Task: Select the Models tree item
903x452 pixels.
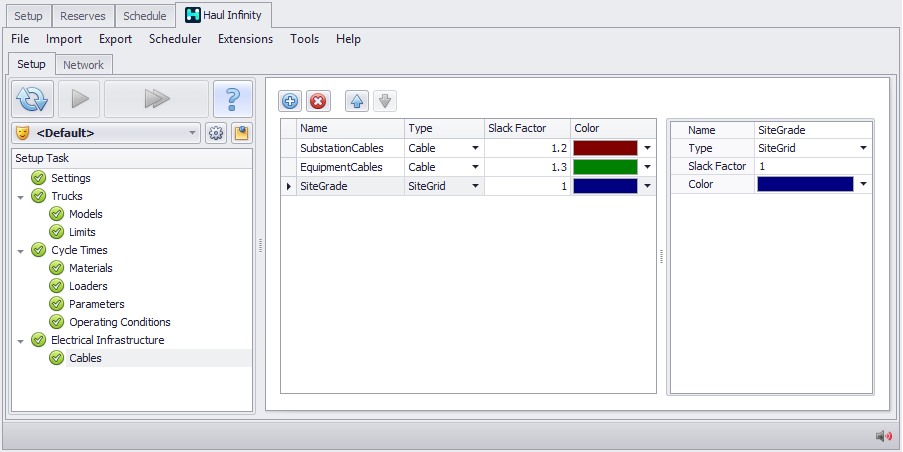Action: (x=86, y=214)
